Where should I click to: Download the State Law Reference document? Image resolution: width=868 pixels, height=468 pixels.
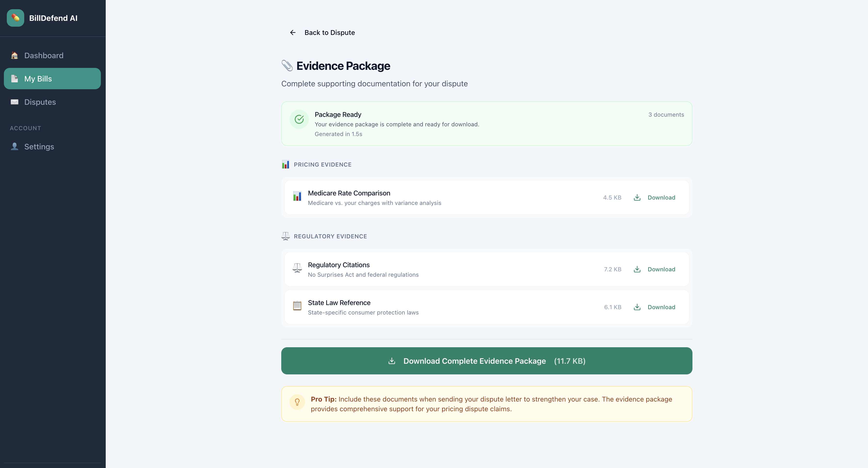pyautogui.click(x=661, y=307)
